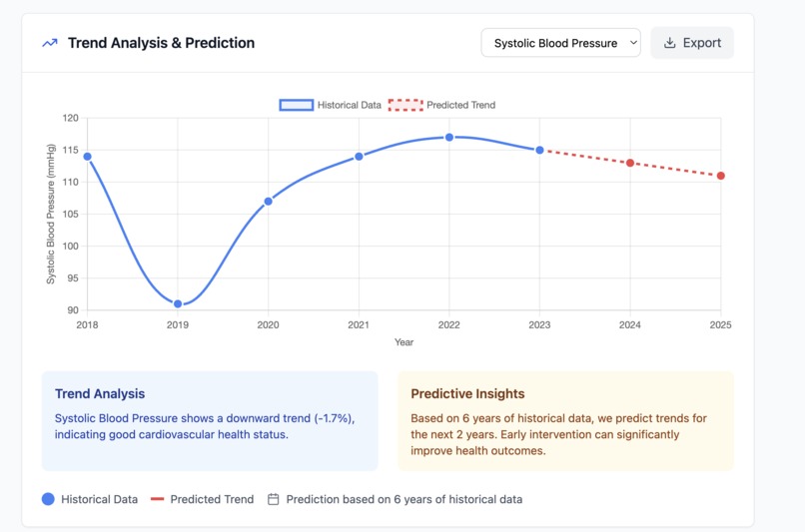Click the Predictive Insights card

click(x=565, y=421)
